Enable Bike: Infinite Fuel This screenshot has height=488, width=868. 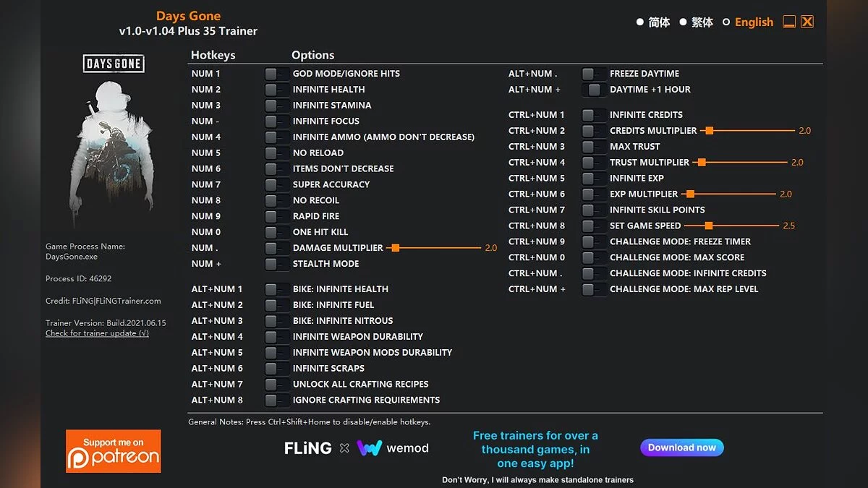coord(276,305)
